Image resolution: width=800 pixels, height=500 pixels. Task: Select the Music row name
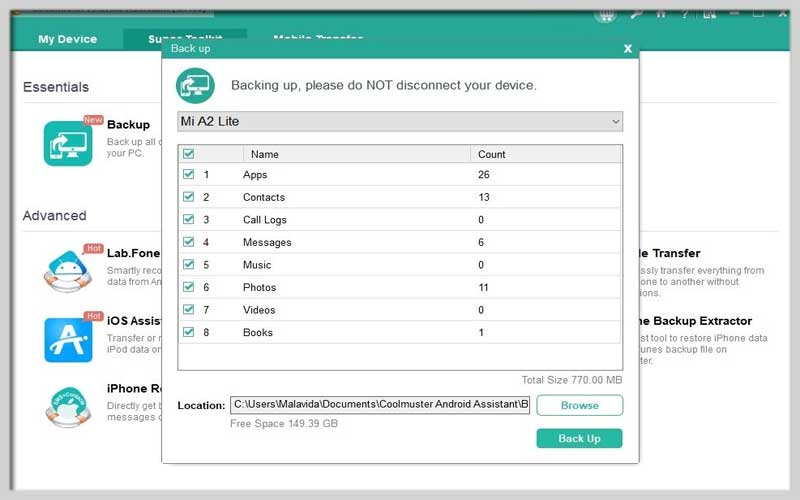[x=257, y=265]
